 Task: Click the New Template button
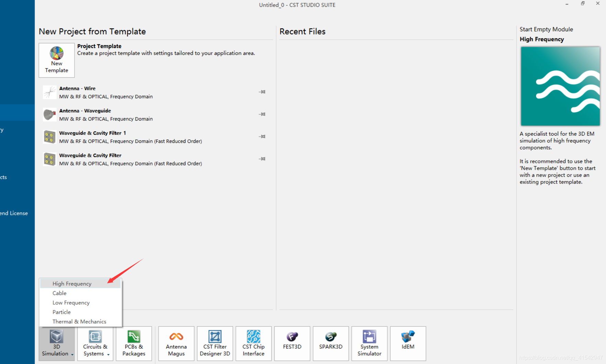coord(57,60)
